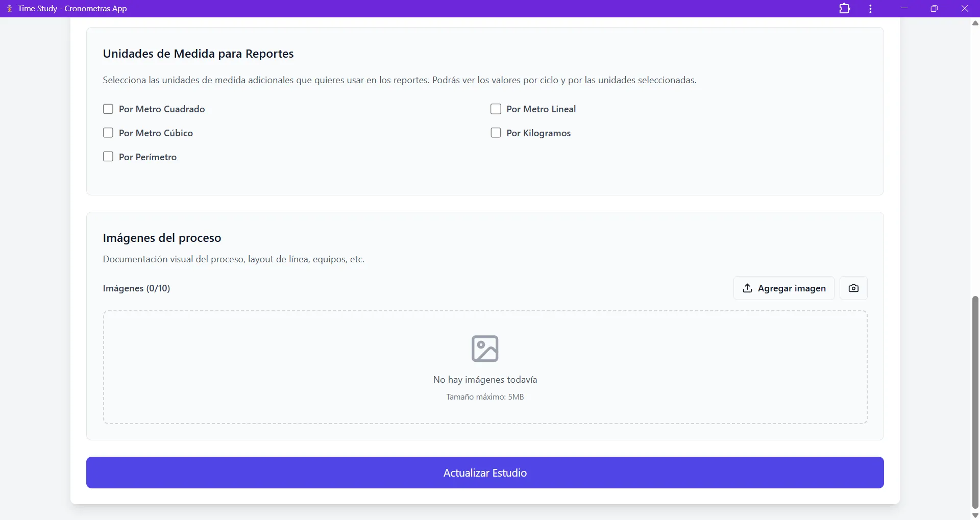Click the upload arrow icon in Agregar imagen
Screen dimensions: 980x520
coord(747,288)
